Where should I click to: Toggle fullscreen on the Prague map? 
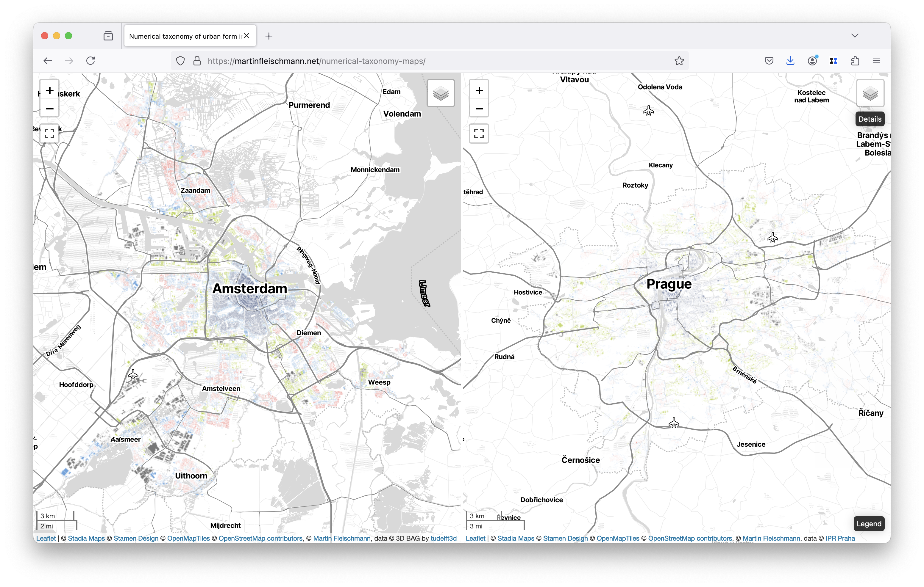(x=479, y=134)
